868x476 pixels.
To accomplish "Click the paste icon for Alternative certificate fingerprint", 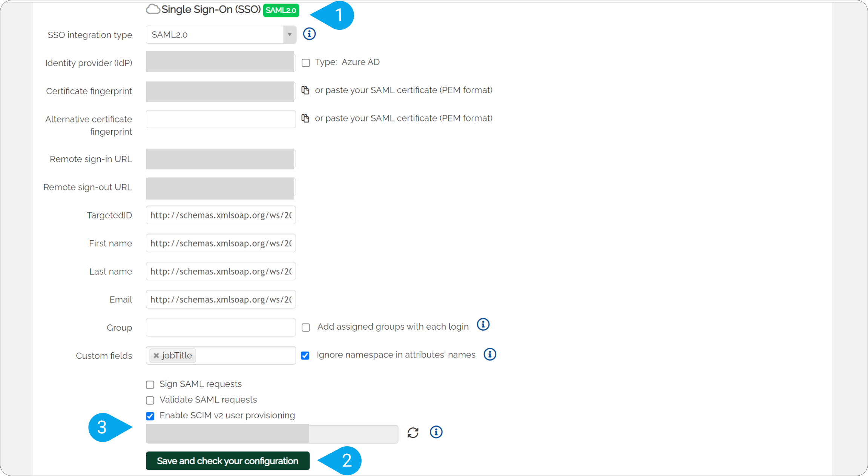I will [x=305, y=118].
